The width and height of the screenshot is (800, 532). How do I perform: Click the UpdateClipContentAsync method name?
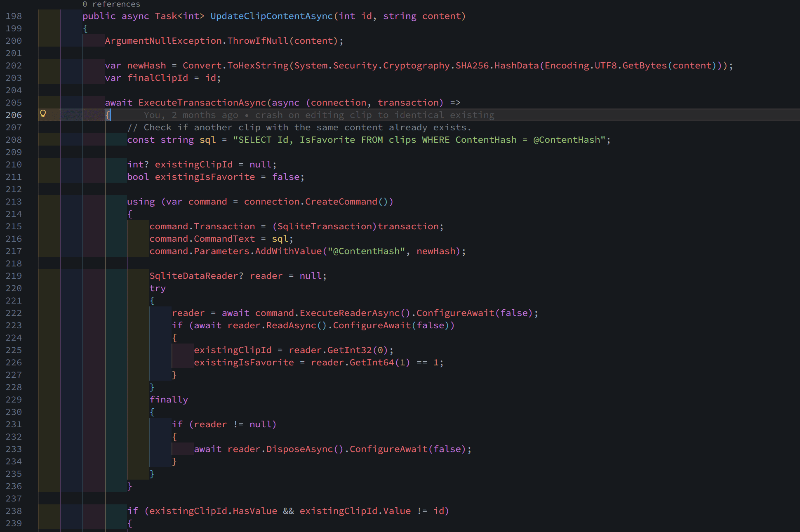[271, 16]
